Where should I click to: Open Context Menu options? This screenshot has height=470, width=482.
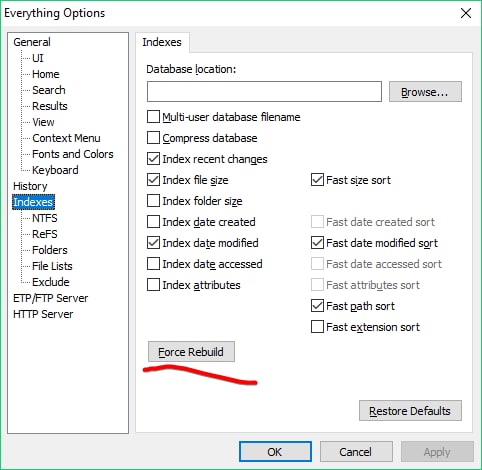[x=66, y=138]
